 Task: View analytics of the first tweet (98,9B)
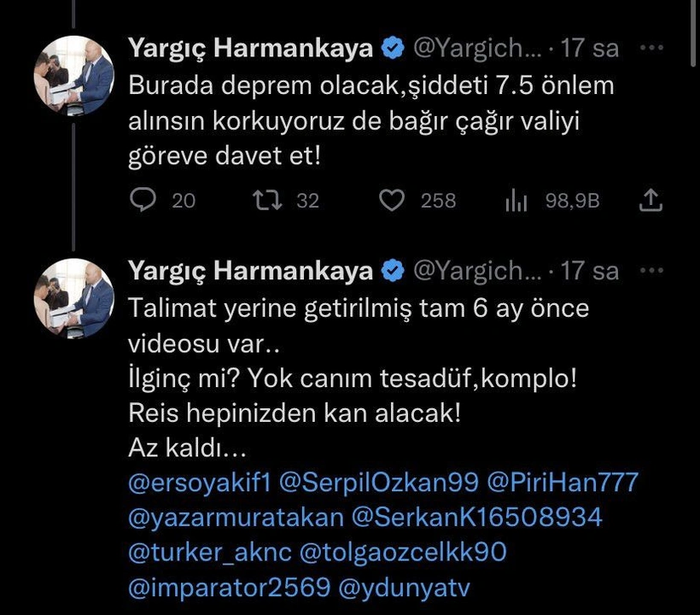[x=516, y=200]
